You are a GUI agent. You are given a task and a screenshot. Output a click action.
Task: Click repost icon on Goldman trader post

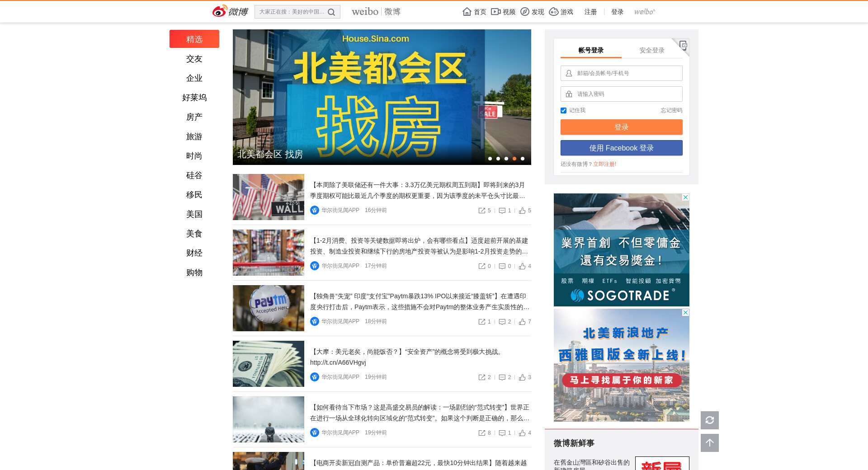point(482,433)
